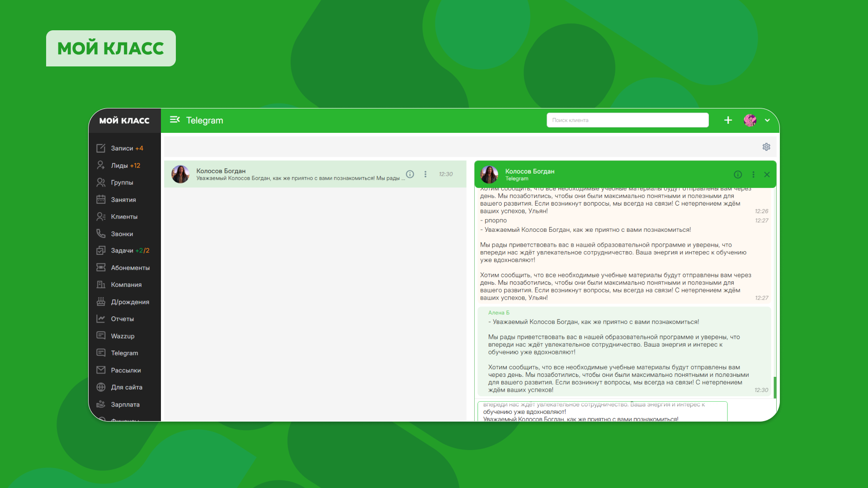Open Рассылки section
The image size is (868, 488).
tap(126, 370)
